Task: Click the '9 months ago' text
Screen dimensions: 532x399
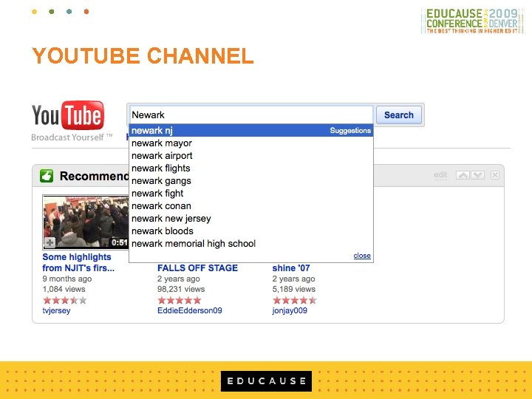Action: 66,279
